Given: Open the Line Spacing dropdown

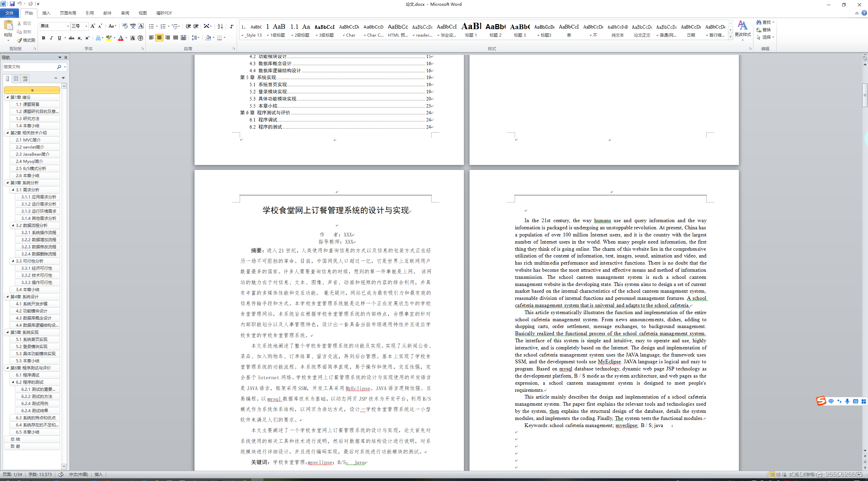Looking at the screenshot, I should coord(196,38).
